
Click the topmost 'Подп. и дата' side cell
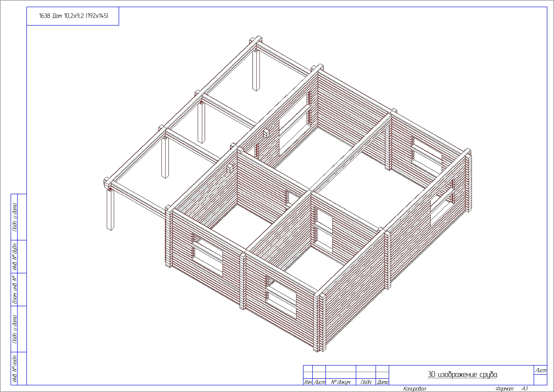tap(14, 217)
